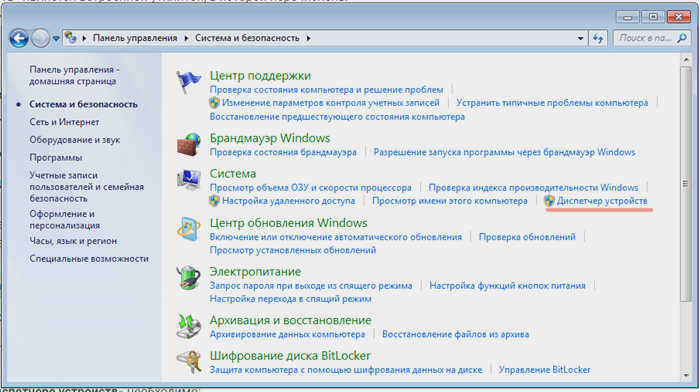The width and height of the screenshot is (700, 392).
Task: Open Просмотр установленных обновлений link
Action: coord(293,250)
